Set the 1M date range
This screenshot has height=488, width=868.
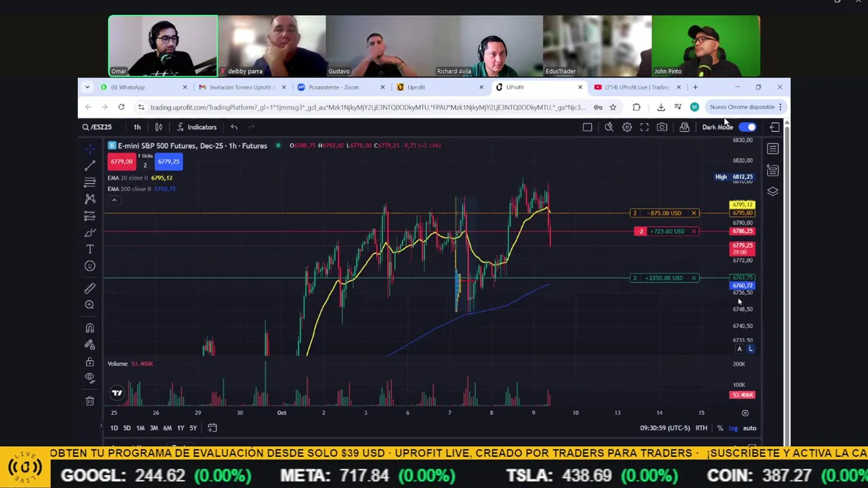coord(140,428)
